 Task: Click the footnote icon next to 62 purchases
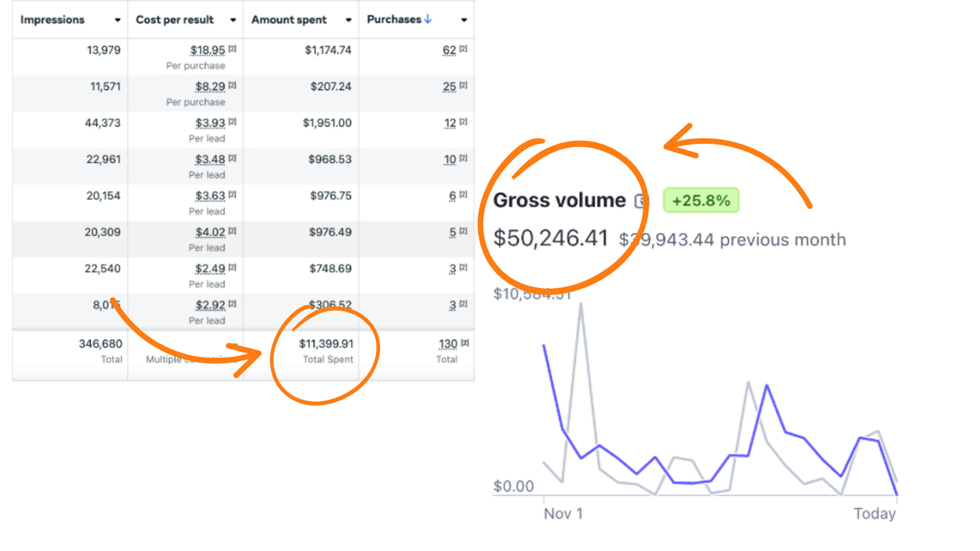[463, 49]
